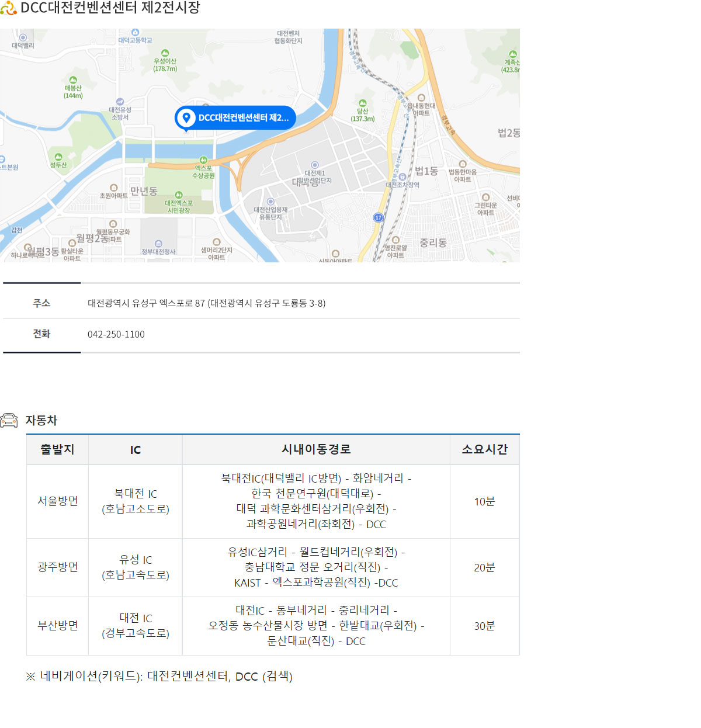Click the 대전벤처협동화단지 map label
Image resolution: width=701 pixels, height=728 pixels.
[x=289, y=37]
